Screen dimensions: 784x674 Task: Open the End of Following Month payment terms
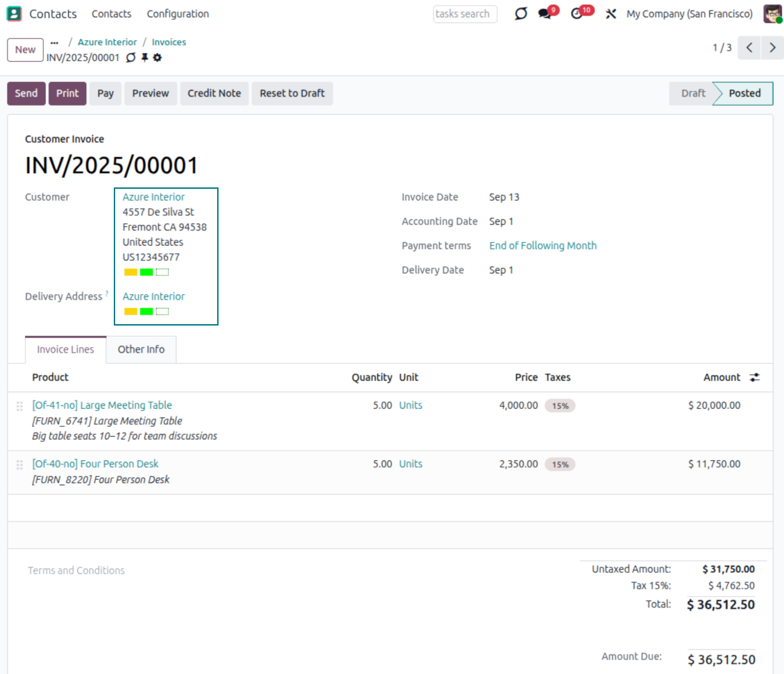[543, 245]
